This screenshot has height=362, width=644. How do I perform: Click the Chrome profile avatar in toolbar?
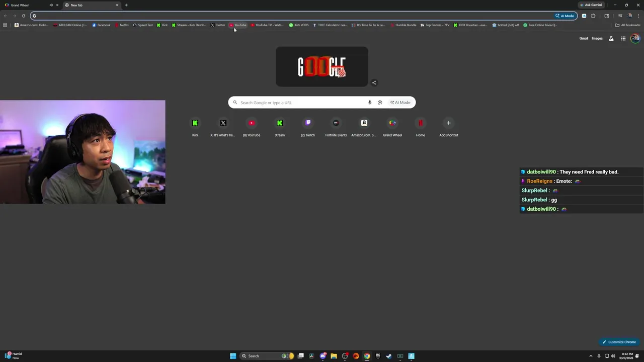(x=629, y=16)
